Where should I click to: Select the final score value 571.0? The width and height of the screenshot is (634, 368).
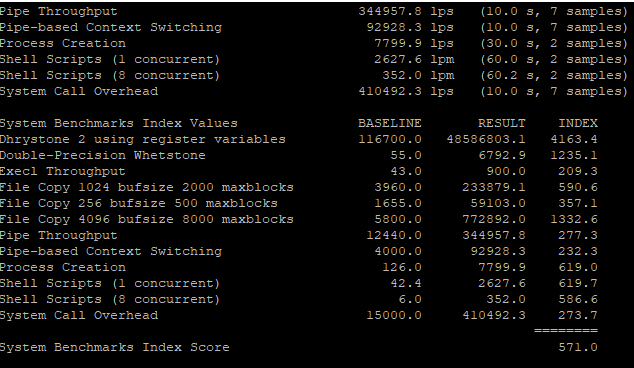point(578,347)
